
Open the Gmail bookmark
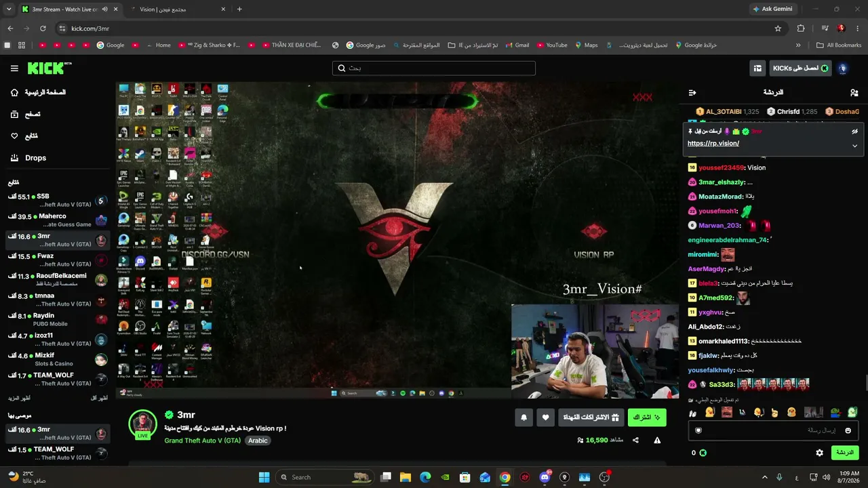(x=517, y=45)
